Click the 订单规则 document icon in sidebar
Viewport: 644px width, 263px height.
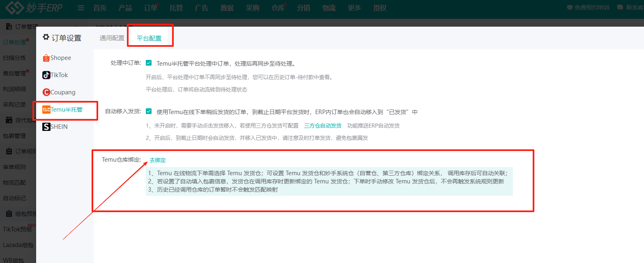[x=9, y=151]
